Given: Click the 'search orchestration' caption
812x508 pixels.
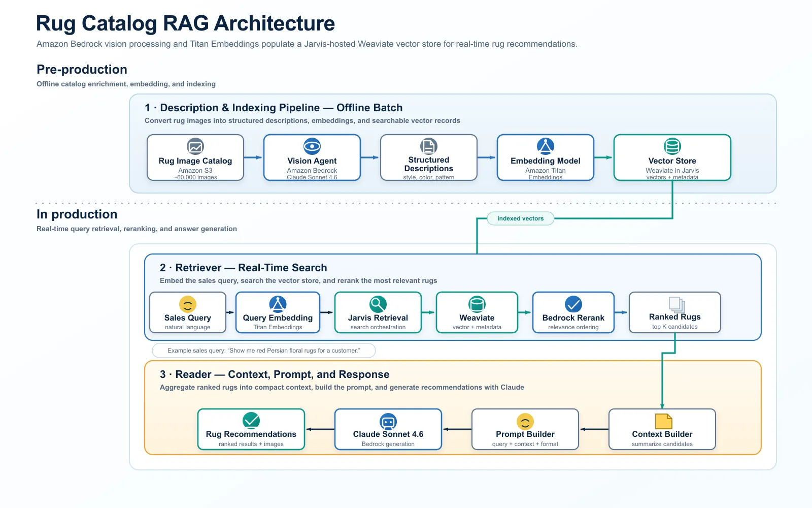Looking at the screenshot, I should [378, 327].
